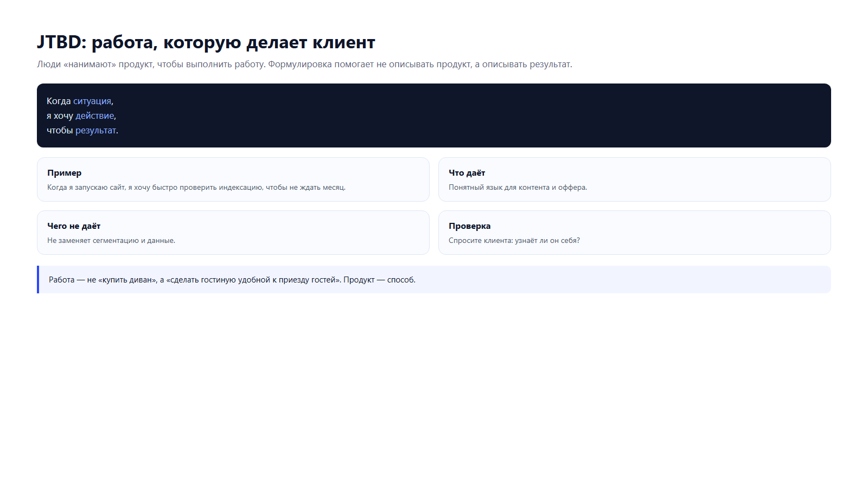Screen dimensions: 868x488
Task: Click the highlighted word 'действие'
Action: (95, 115)
